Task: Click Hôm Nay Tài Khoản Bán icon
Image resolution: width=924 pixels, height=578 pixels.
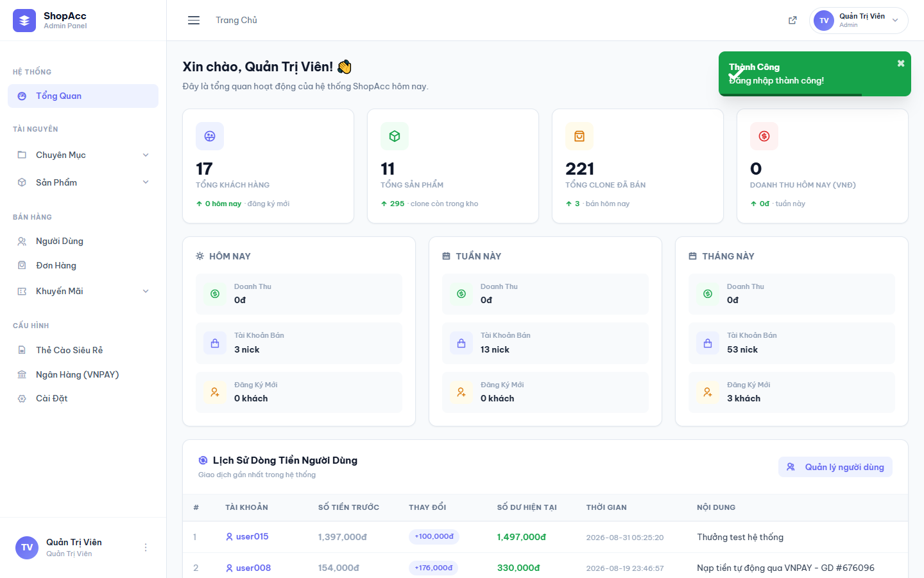Action: pyautogui.click(x=215, y=343)
